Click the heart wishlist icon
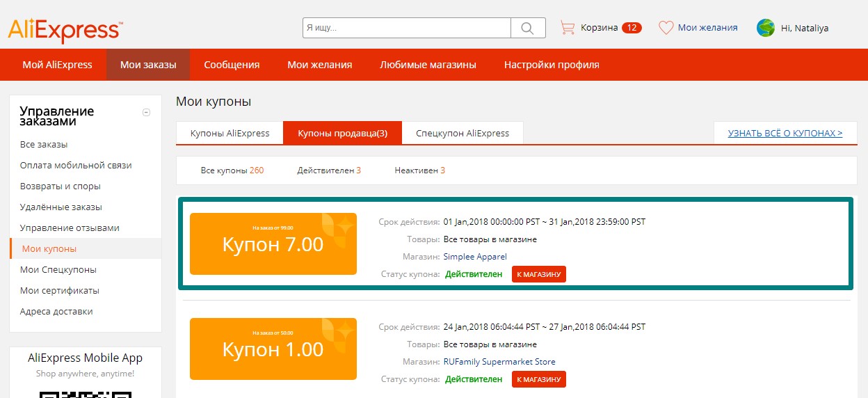The image size is (868, 398). [666, 28]
